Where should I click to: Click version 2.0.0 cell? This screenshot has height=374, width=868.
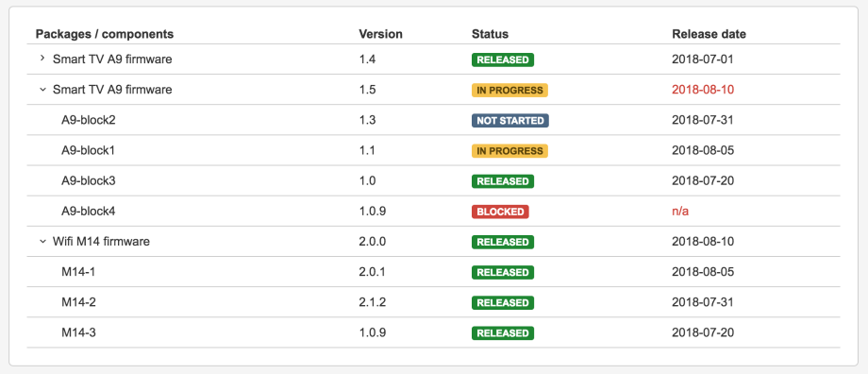[x=372, y=242]
